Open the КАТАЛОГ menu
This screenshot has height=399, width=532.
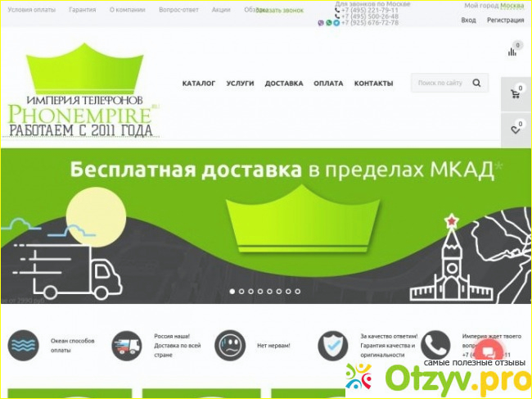(199, 84)
